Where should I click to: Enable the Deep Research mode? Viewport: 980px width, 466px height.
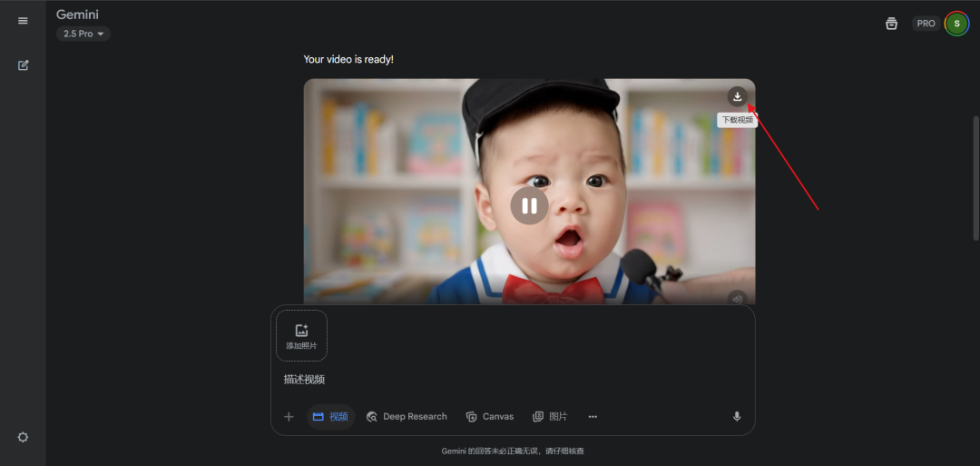tap(407, 417)
